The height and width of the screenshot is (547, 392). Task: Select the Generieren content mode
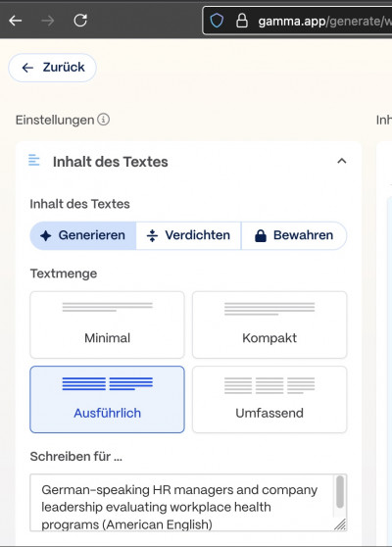[83, 235]
